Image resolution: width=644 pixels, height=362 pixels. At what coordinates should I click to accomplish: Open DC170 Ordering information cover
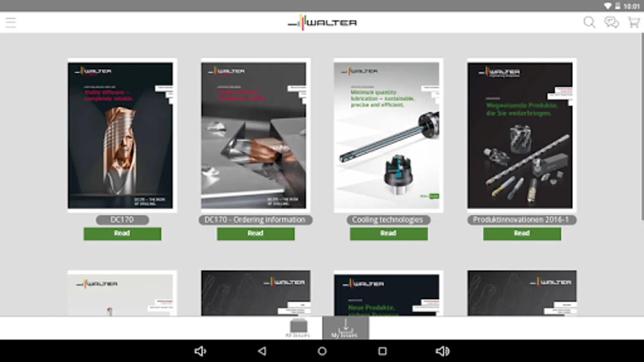click(256, 135)
